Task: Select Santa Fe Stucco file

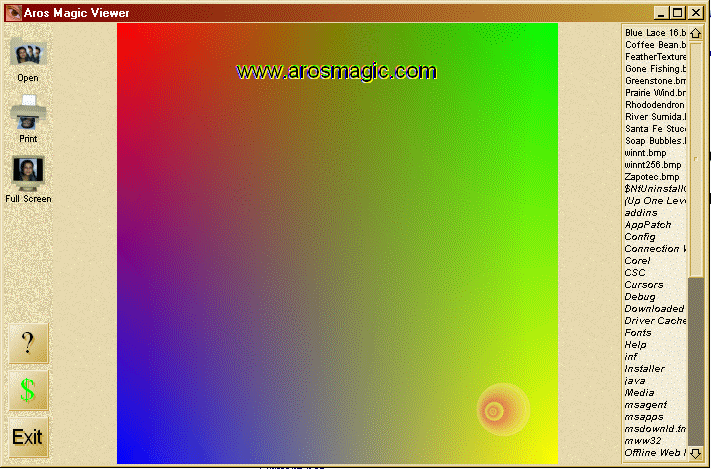Action: pos(655,129)
